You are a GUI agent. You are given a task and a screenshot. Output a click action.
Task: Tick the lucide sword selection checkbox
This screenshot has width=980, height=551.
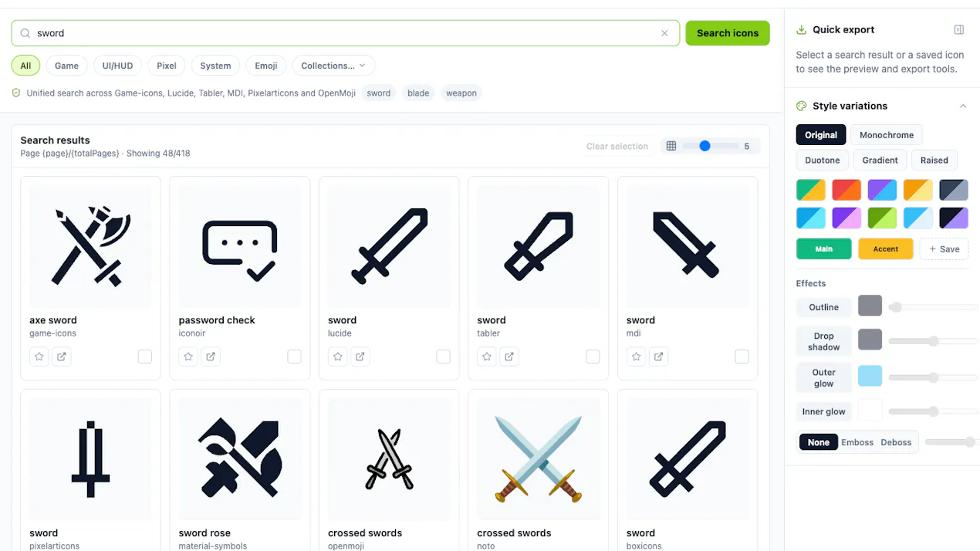[x=443, y=357]
